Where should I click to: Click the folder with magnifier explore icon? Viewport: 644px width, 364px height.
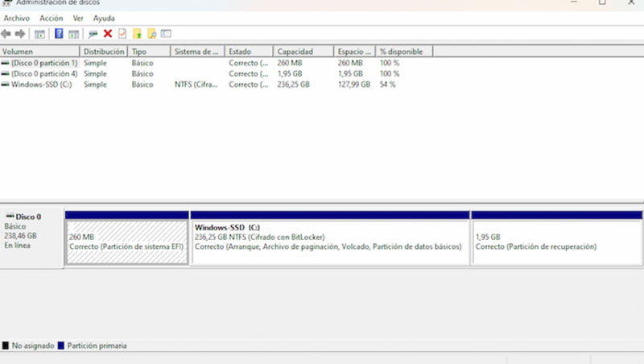(x=151, y=34)
